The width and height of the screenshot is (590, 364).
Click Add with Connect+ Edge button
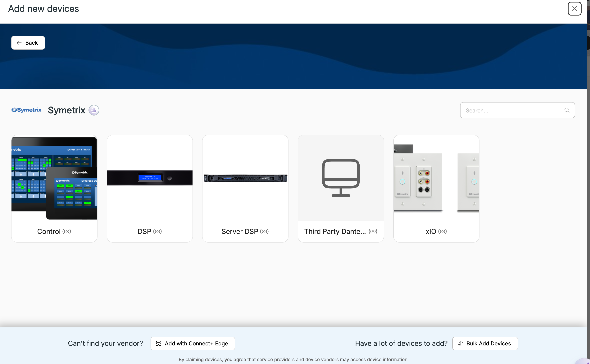tap(193, 343)
